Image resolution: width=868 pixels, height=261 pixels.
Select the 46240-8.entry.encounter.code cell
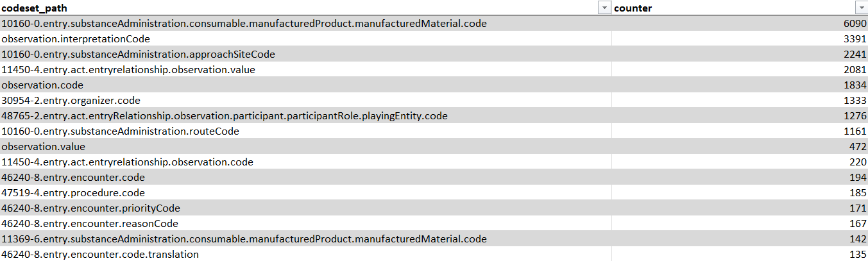(x=306, y=177)
